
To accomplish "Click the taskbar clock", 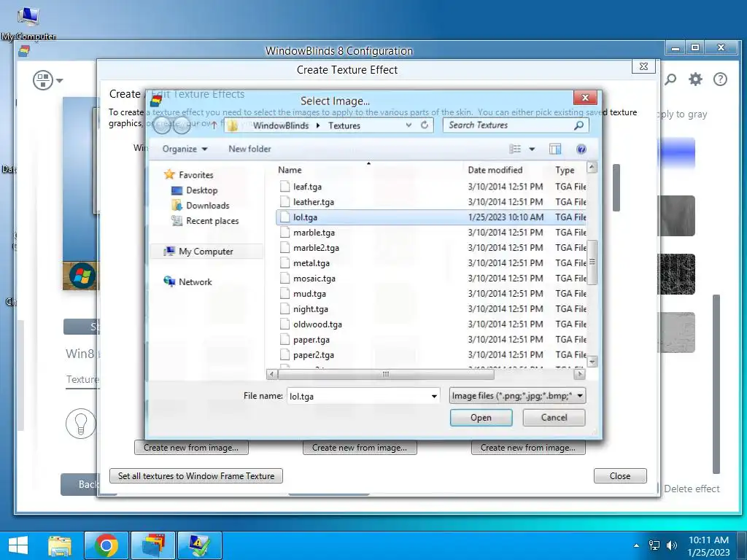I will coord(708,546).
